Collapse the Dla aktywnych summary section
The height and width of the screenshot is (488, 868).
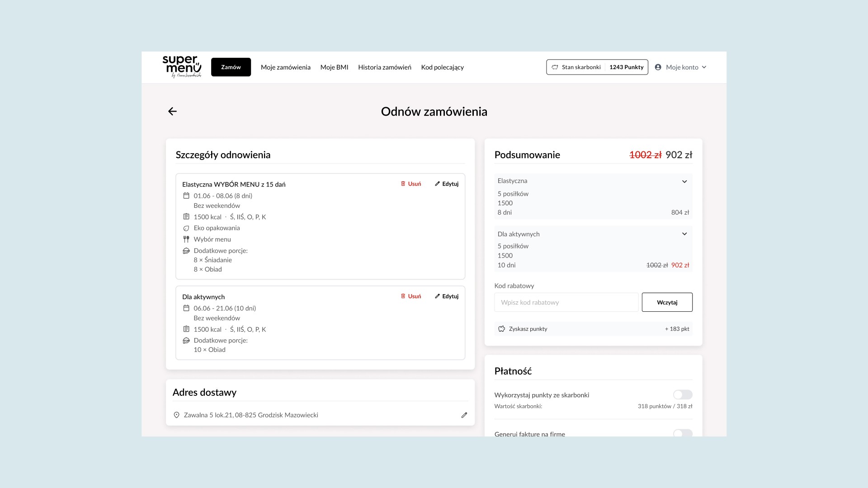point(684,234)
